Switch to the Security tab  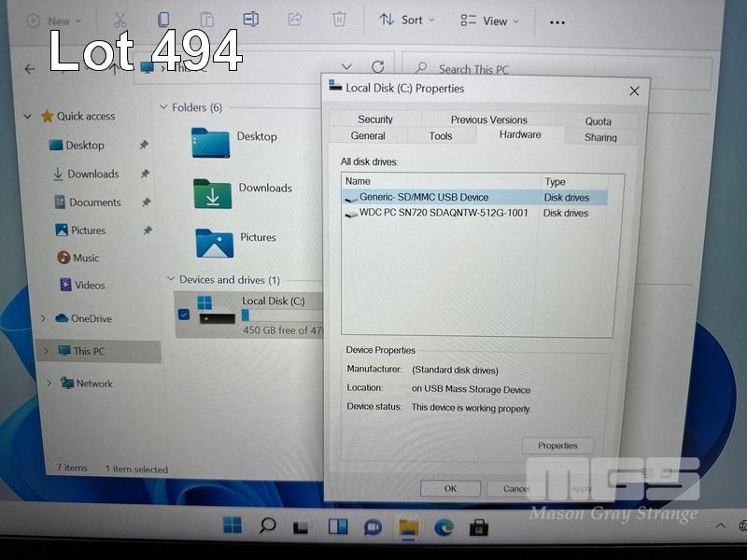coord(375,119)
